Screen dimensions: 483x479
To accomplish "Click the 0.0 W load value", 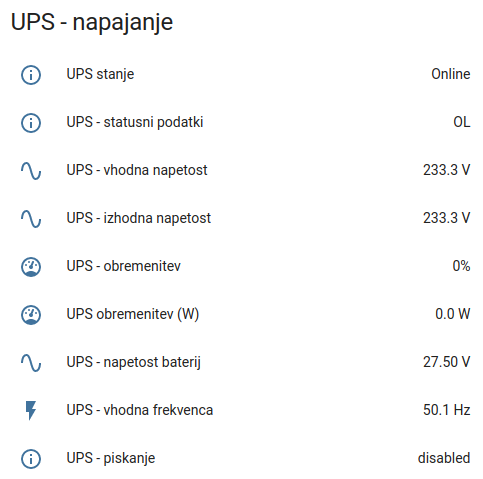I will click(453, 314).
